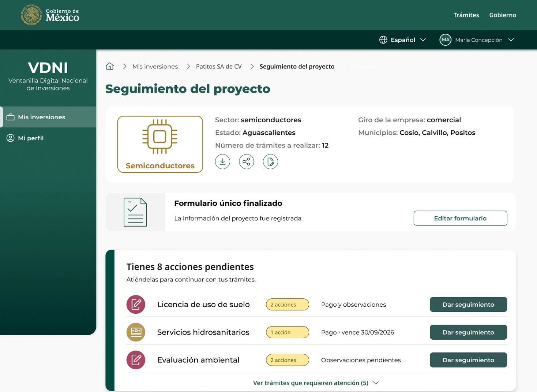Click the share icon button
The width and height of the screenshot is (537, 392).
(247, 161)
